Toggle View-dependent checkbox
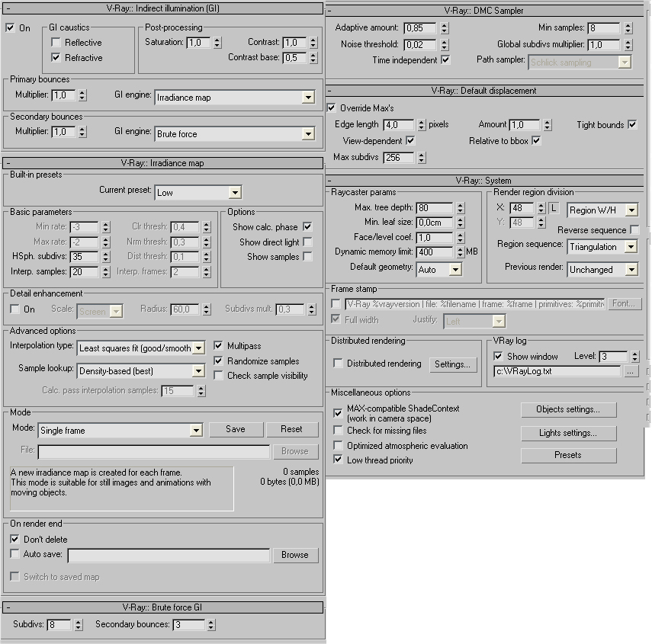The width and height of the screenshot is (652, 644). click(410, 141)
